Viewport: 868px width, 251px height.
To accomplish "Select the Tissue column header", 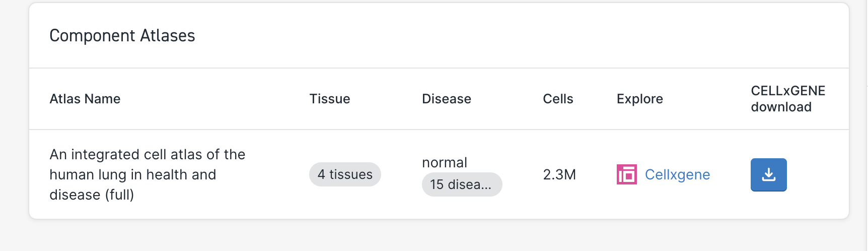I will (x=330, y=99).
